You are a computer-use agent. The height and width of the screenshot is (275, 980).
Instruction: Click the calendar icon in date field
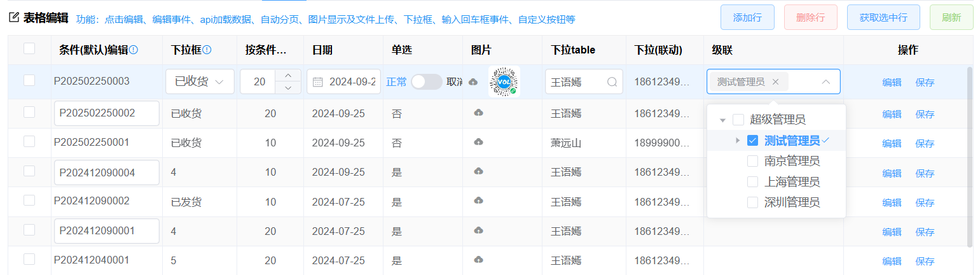point(318,82)
